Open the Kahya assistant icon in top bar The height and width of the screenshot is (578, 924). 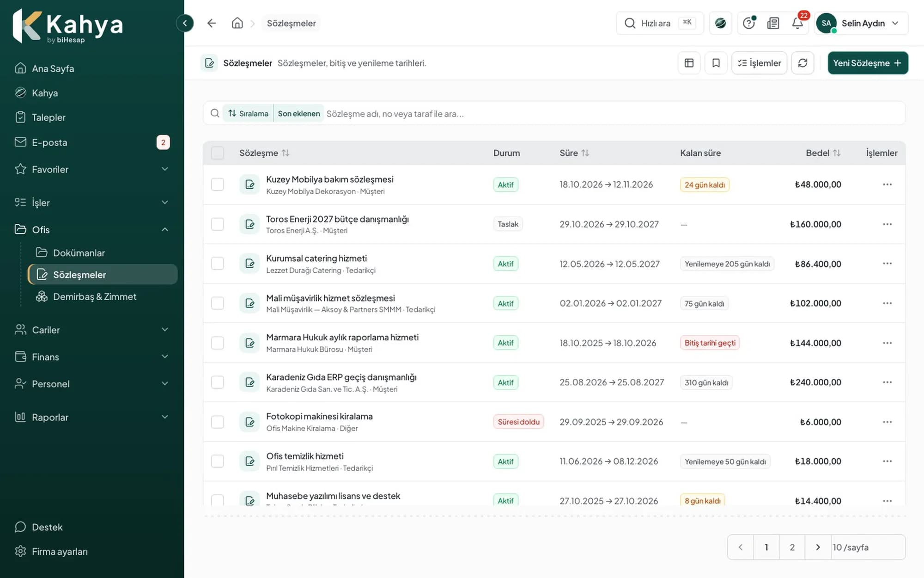click(720, 23)
